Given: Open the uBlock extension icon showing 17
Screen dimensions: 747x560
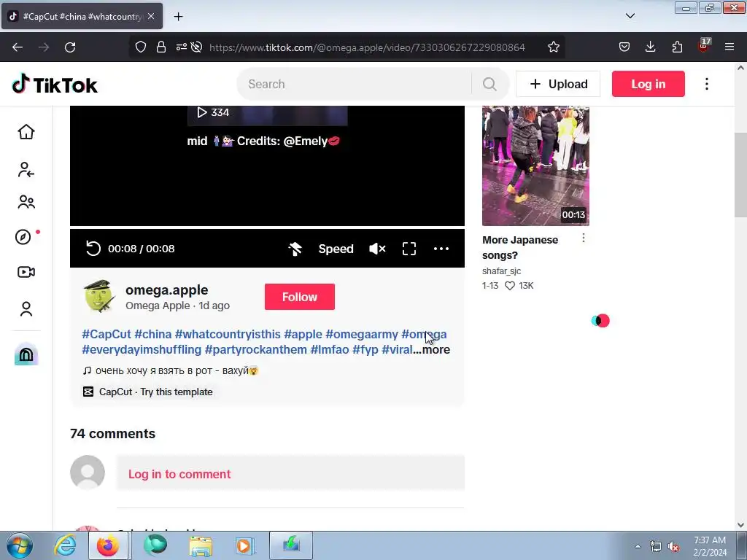Looking at the screenshot, I should point(704,46).
